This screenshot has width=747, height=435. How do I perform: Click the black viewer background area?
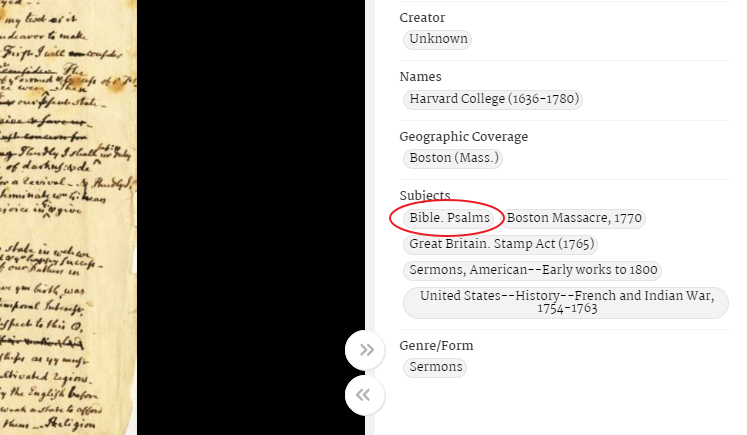coord(250,217)
